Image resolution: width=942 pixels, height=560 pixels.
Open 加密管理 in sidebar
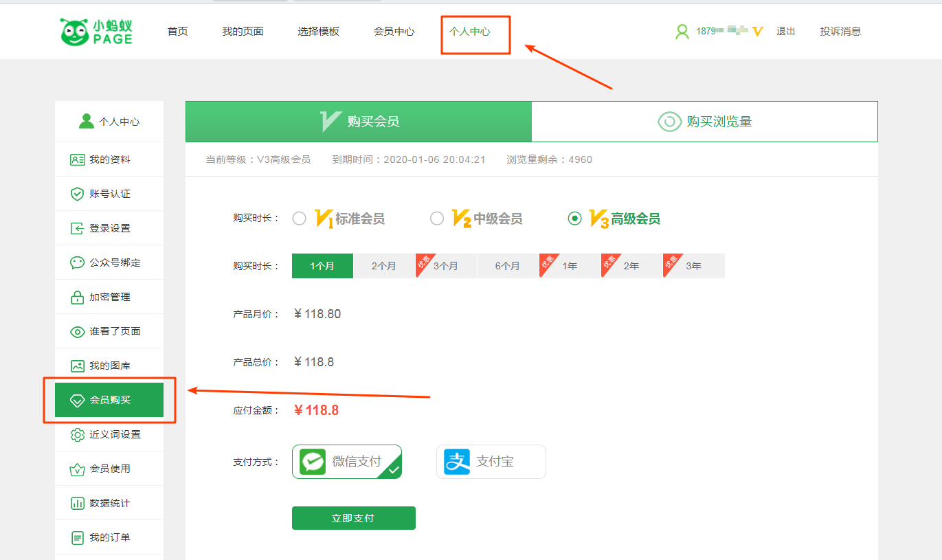tap(109, 297)
